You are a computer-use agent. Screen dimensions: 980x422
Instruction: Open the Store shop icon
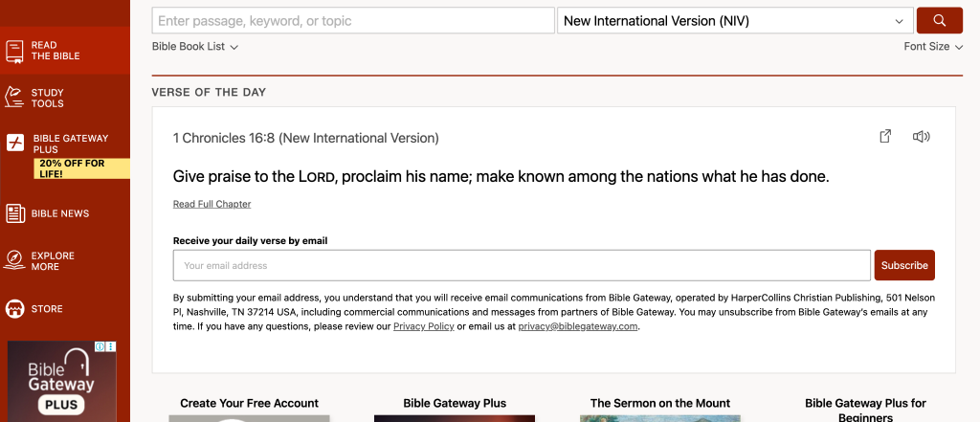15,309
